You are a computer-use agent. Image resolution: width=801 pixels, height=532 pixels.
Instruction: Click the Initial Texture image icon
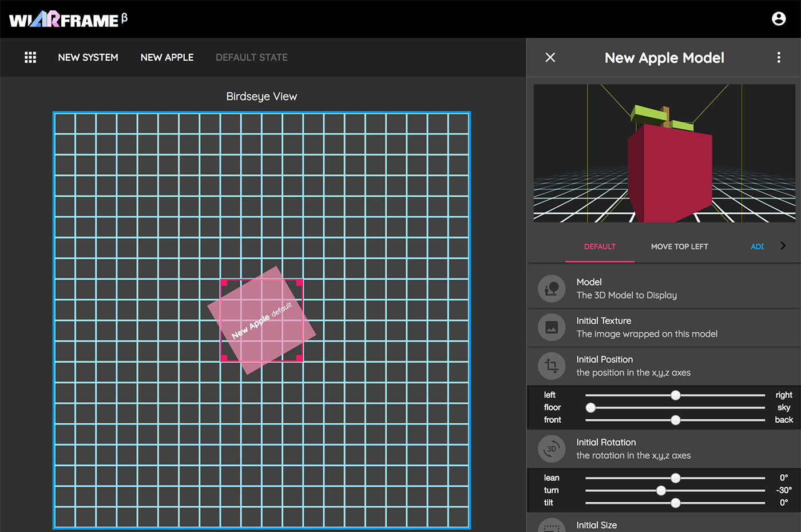pyautogui.click(x=552, y=328)
